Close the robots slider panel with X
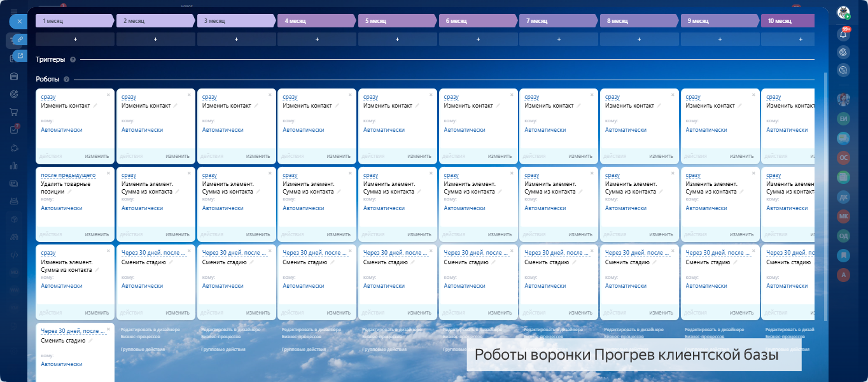 point(19,21)
